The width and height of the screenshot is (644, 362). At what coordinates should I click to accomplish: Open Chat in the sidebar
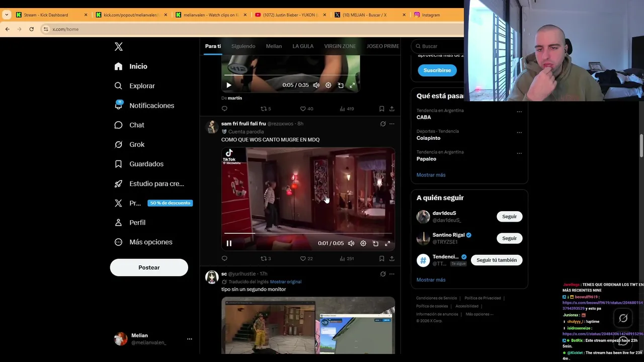click(129, 125)
